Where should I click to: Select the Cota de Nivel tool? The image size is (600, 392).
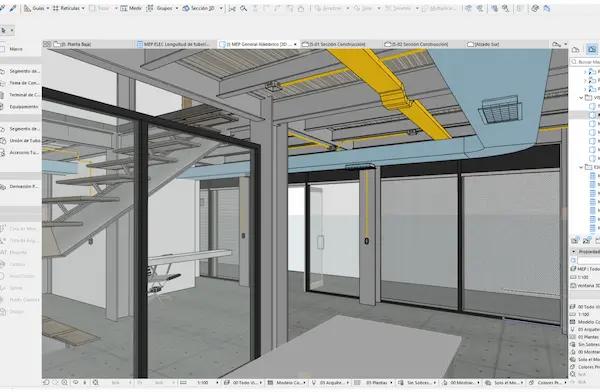click(20, 229)
